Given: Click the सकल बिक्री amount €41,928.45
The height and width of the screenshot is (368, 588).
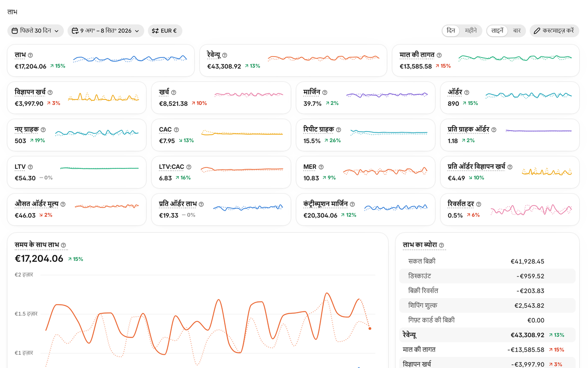Looking at the screenshot, I should click(527, 261).
